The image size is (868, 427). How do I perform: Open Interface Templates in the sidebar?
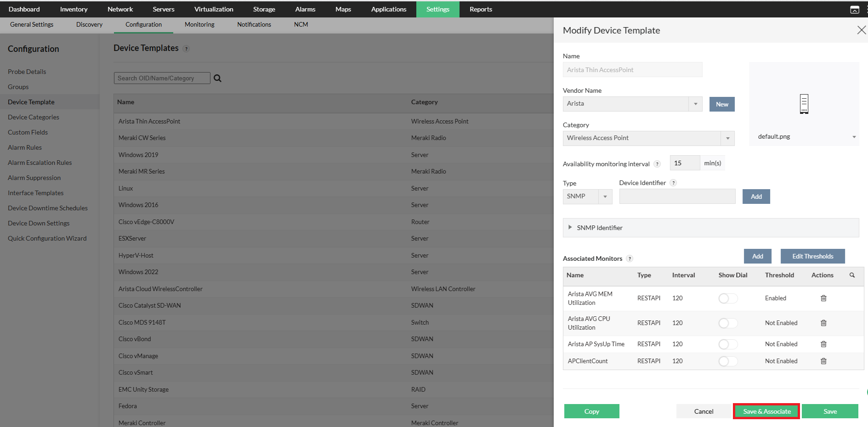pyautogui.click(x=35, y=193)
